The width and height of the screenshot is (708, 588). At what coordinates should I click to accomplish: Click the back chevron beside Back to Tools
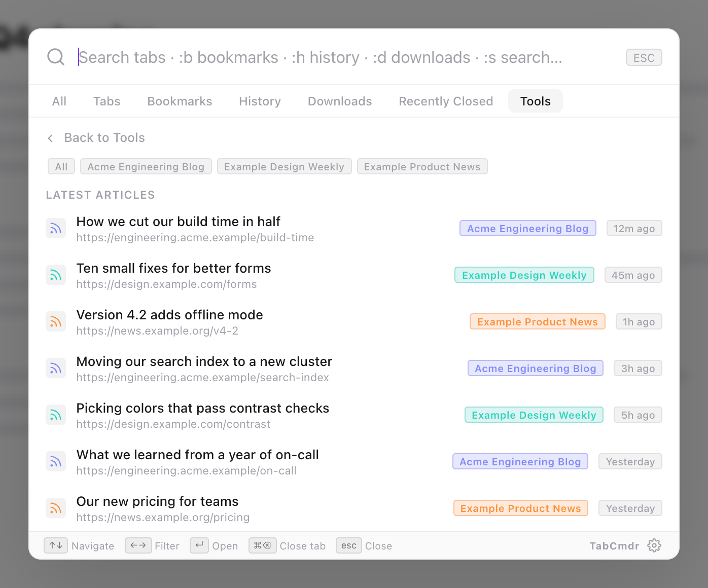point(50,138)
